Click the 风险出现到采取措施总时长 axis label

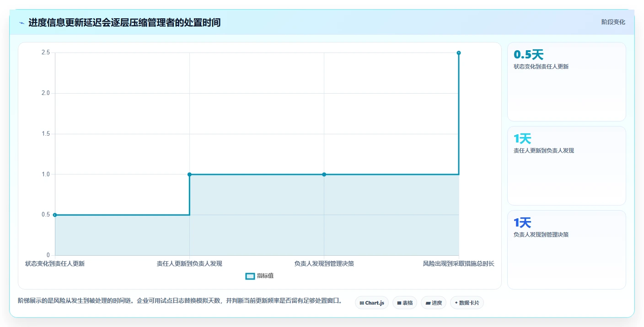[458, 264]
